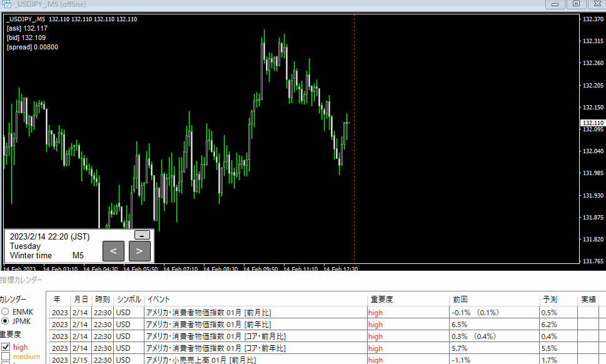Click the current price label 132.110

(x=592, y=123)
